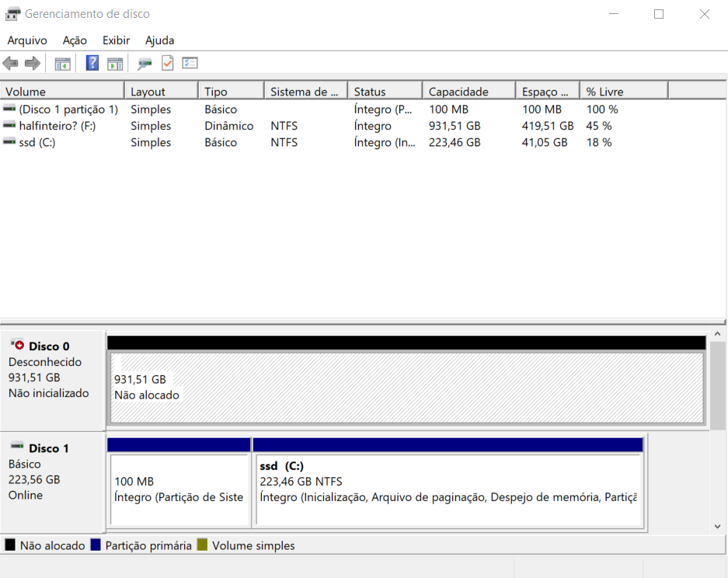Click the Íntegro (In... status cell
The image size is (728, 578).
tap(385, 142)
